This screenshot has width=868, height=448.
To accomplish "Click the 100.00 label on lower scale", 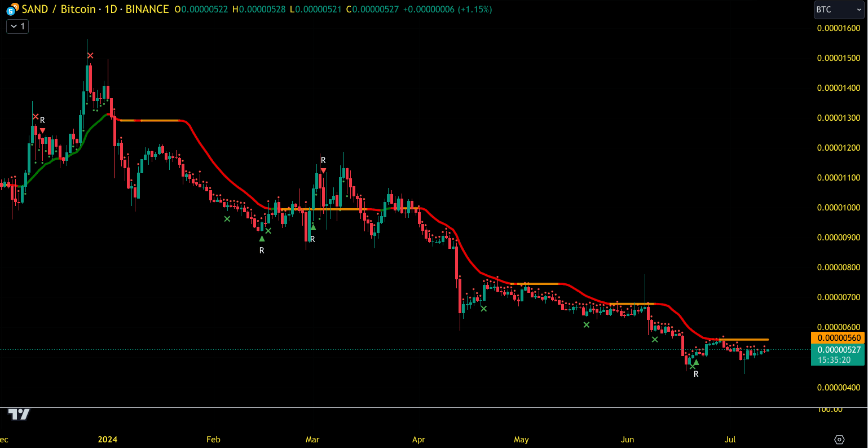I will [830, 409].
